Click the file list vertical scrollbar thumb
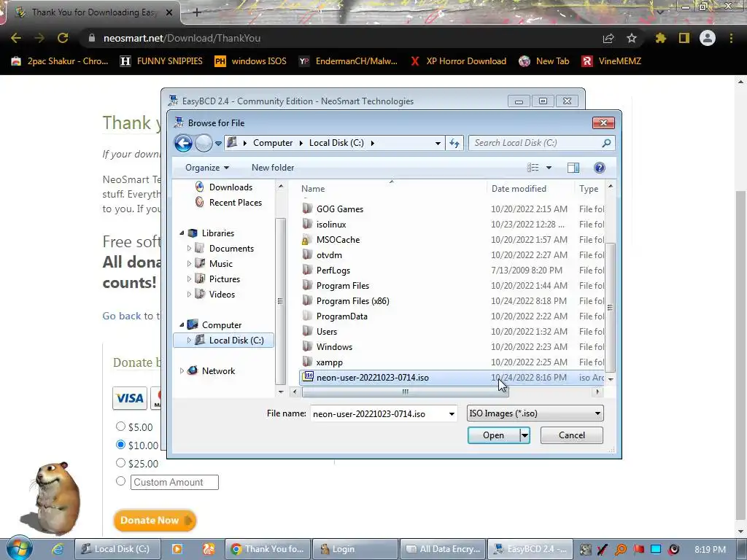 click(x=611, y=307)
